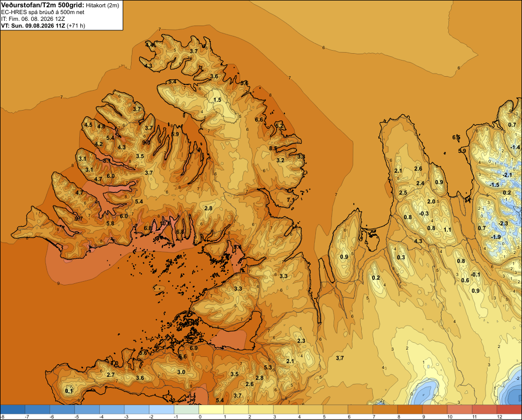Click the '-0.3' temperature label

coord(424,214)
